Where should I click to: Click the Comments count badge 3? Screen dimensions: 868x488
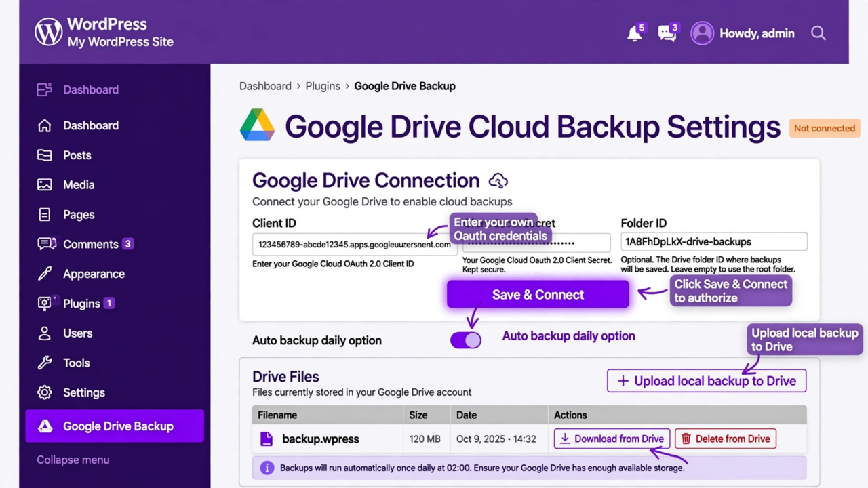tap(127, 244)
